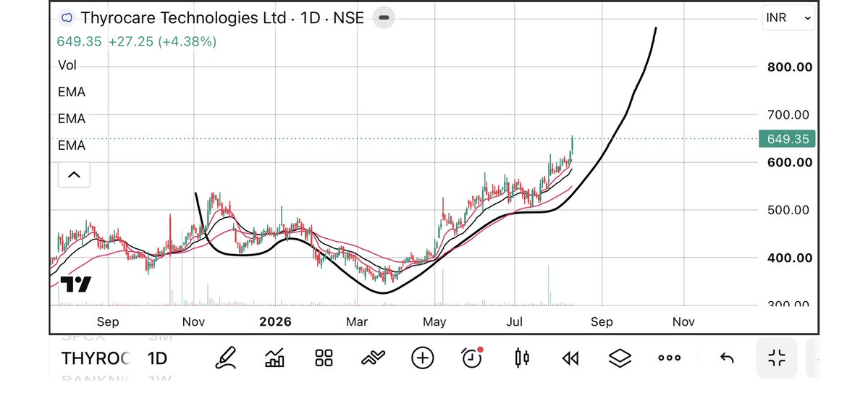The image size is (868, 401).
Task: Open the 1D interval selector
Action: (157, 358)
